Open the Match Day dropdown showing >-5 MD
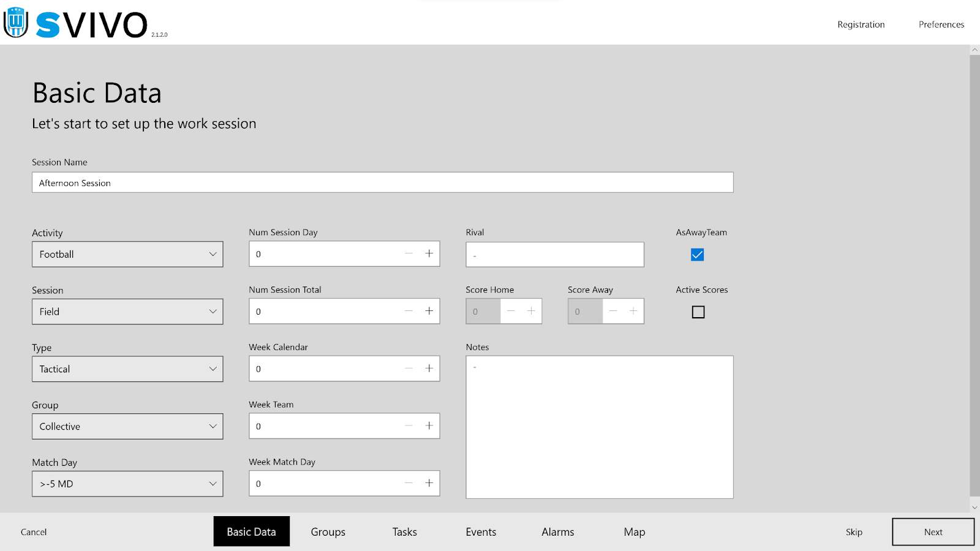Screen dimensions: 980x551 (x=127, y=484)
